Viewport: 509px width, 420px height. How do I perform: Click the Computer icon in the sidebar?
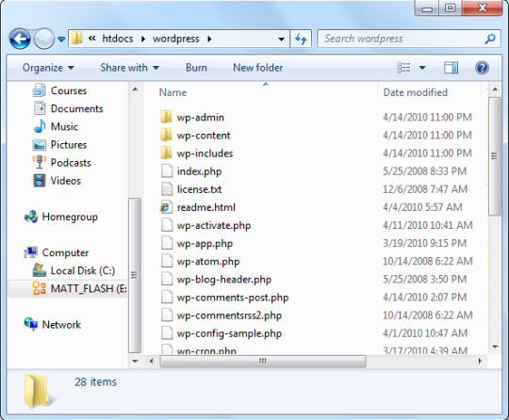[30, 252]
